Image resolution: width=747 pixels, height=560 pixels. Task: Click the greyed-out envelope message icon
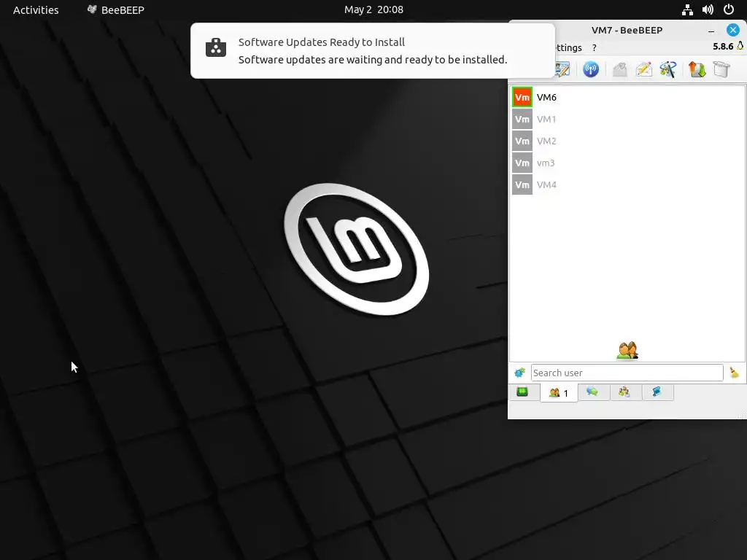coord(619,69)
